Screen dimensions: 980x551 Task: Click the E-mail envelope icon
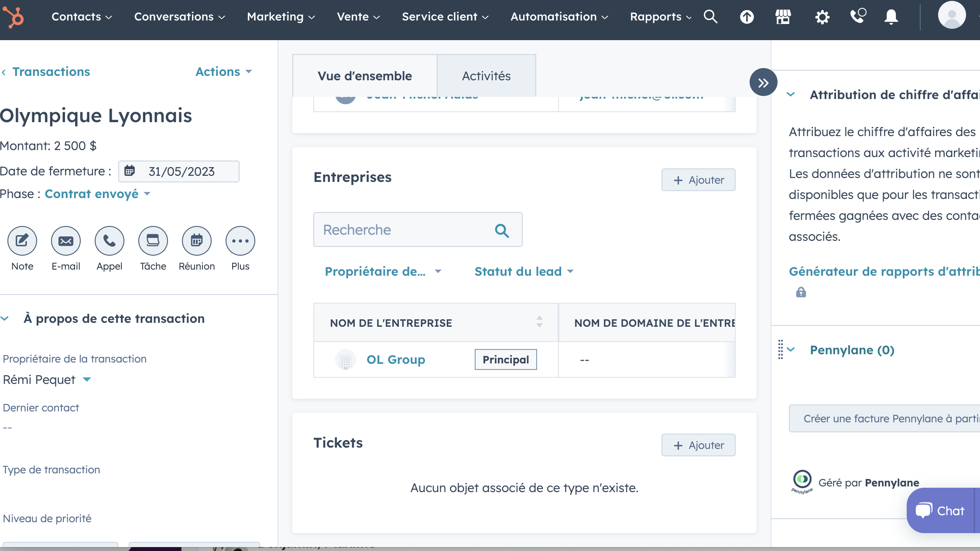point(66,241)
